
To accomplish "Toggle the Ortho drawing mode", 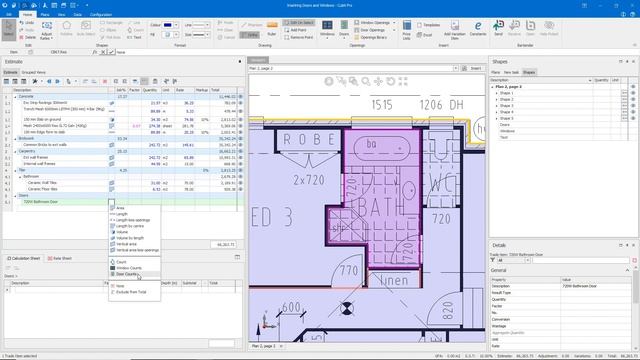I will click(250, 35).
